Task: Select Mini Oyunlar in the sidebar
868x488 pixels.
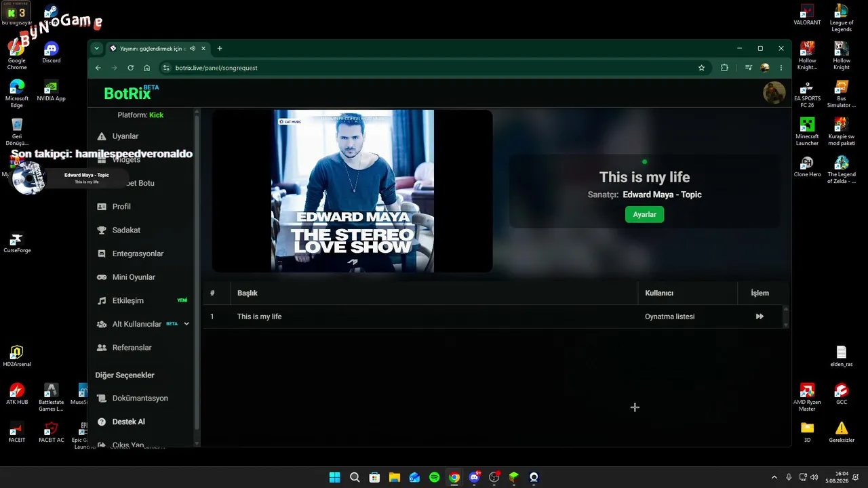Action: point(134,277)
